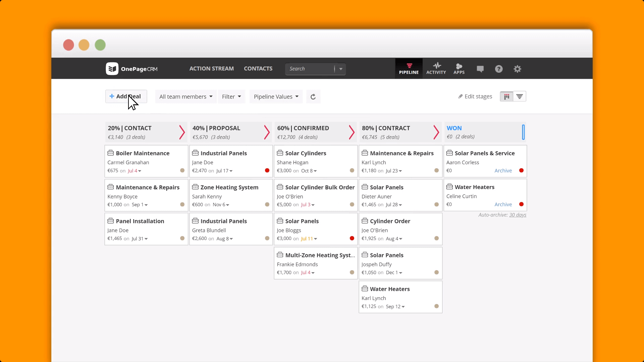Select the ACTION STREAM menu tab

point(211,68)
